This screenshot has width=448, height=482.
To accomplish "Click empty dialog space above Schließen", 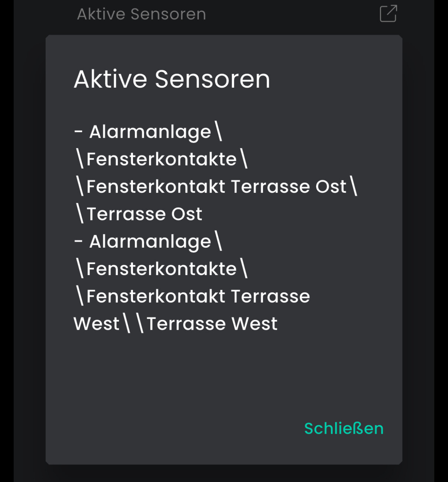I will pyautogui.click(x=223, y=379).
